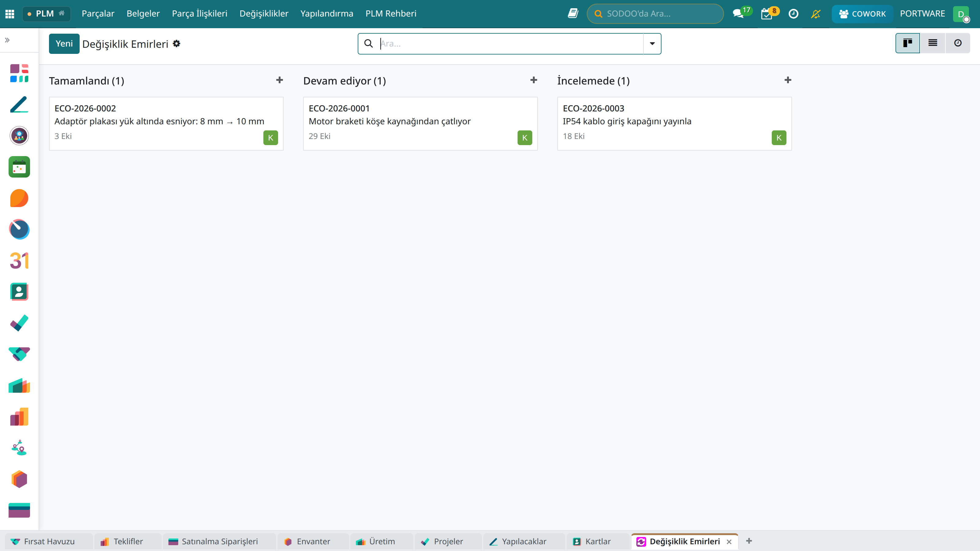
Task: Close the Değişiklik Emirleri tab
Action: coord(729,542)
